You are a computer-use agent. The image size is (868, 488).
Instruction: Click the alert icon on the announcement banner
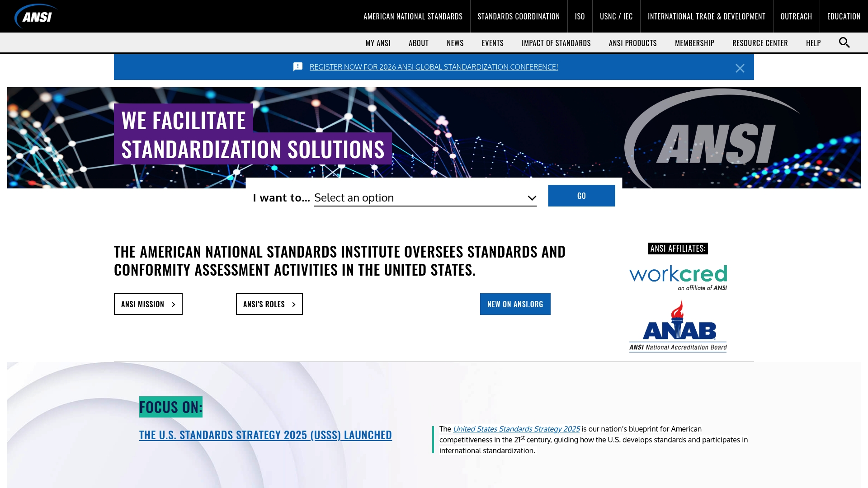[x=297, y=66]
